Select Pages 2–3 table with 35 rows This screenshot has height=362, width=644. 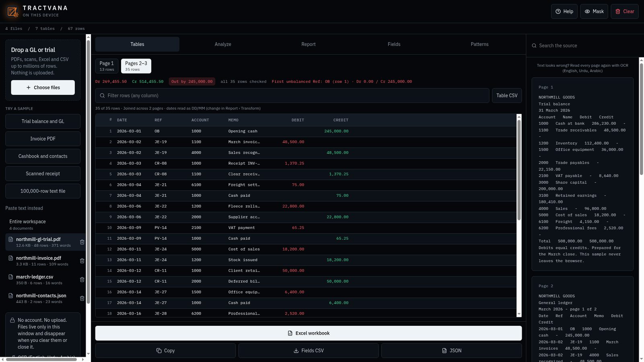click(x=136, y=66)
